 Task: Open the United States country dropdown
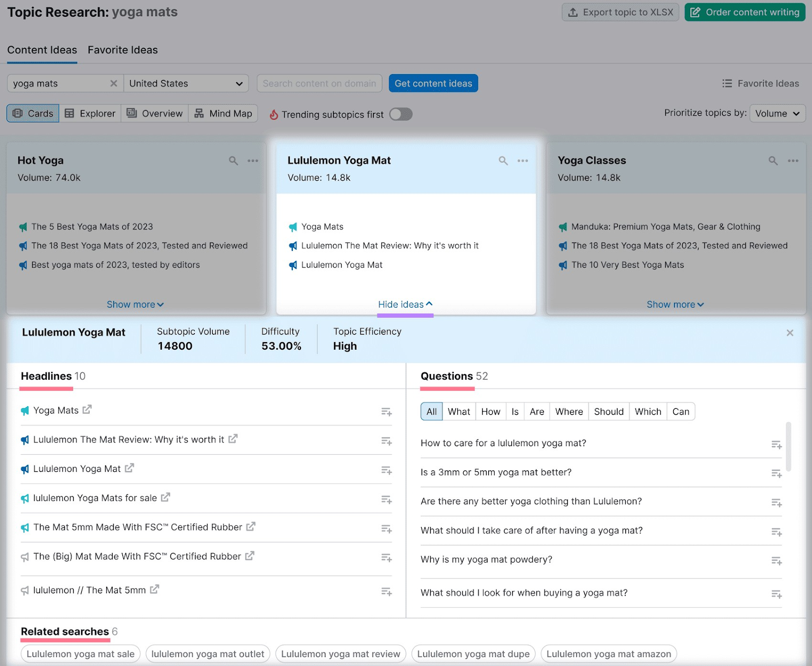[x=186, y=83]
